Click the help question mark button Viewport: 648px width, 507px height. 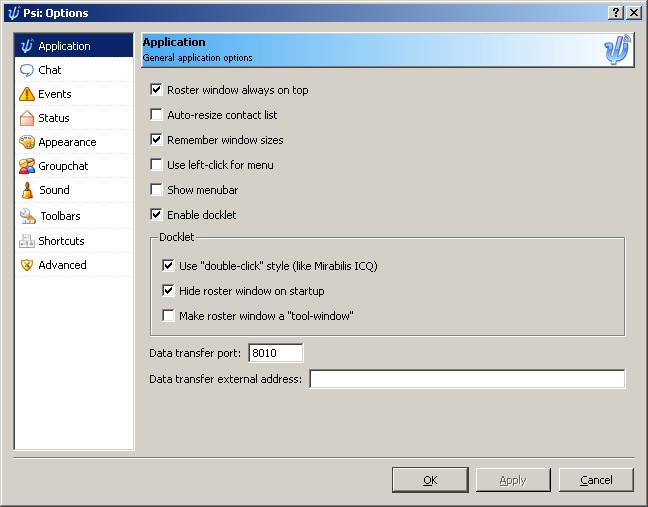[x=616, y=13]
